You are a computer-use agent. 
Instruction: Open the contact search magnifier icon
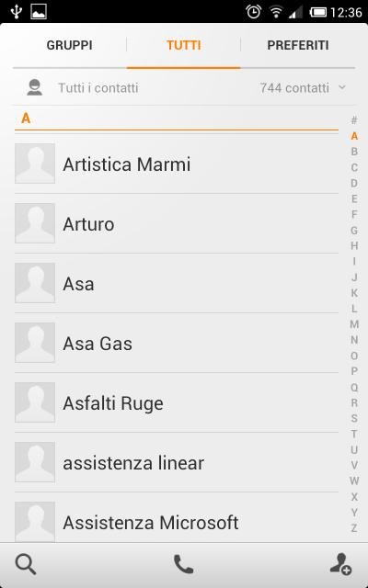tap(26, 565)
